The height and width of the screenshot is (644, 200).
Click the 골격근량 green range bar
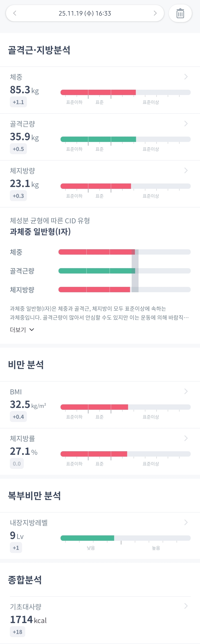[98, 139]
